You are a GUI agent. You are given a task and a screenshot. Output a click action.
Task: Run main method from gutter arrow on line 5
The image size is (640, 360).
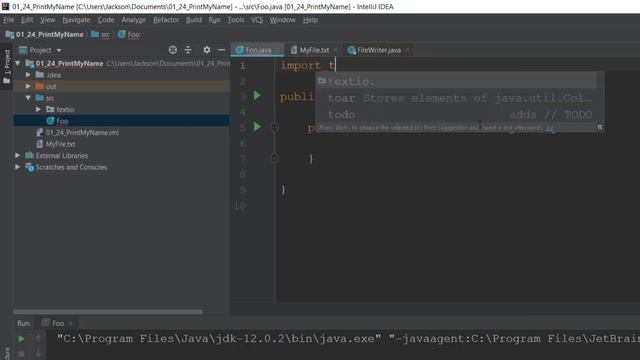pos(257,127)
